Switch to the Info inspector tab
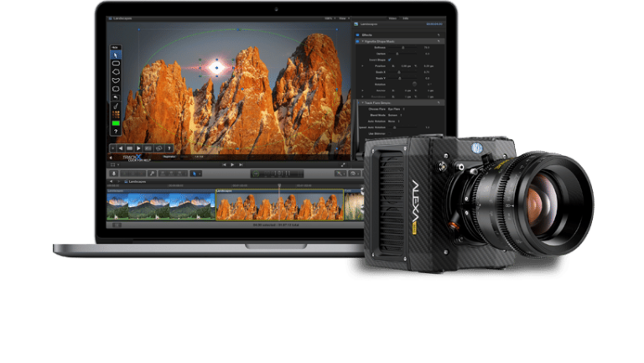This screenshot has width=644, height=363. point(406,18)
